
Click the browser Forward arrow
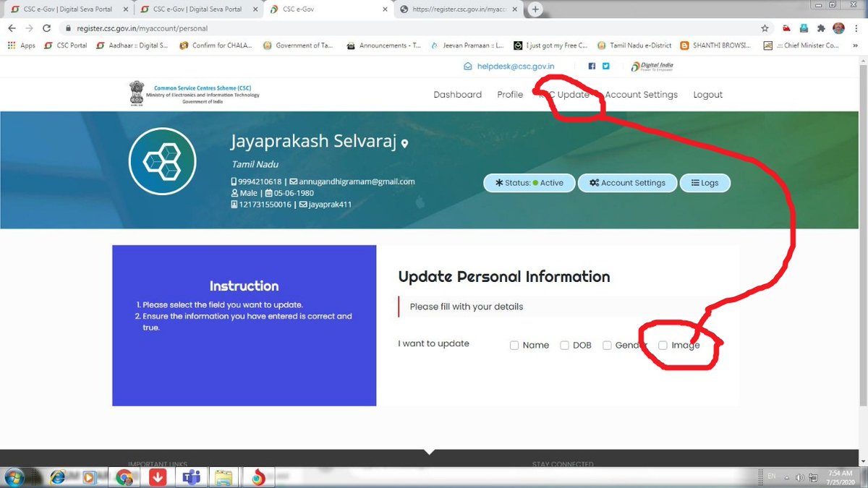(30, 28)
